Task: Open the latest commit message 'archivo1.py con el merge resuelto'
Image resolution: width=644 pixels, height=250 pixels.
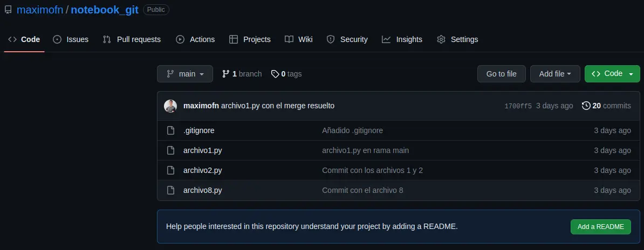Action: (x=278, y=106)
